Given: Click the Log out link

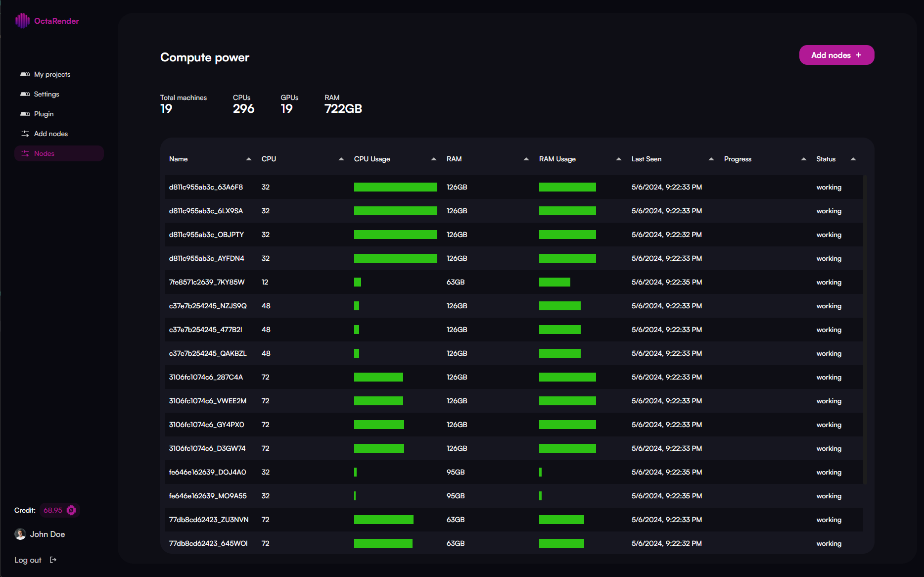Looking at the screenshot, I should click(x=28, y=560).
